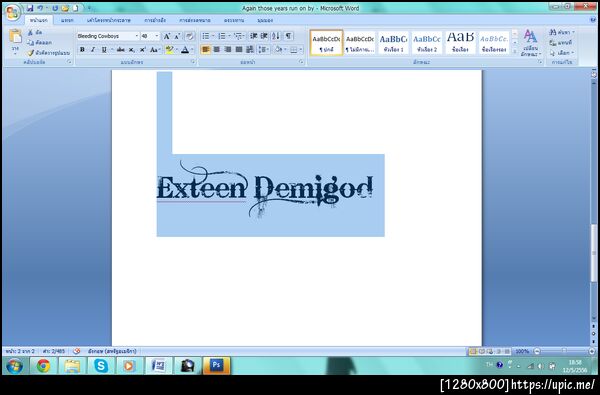Screen dimensions: 600x395
Task: Toggle strikethrough formatting
Action: (x=121, y=50)
